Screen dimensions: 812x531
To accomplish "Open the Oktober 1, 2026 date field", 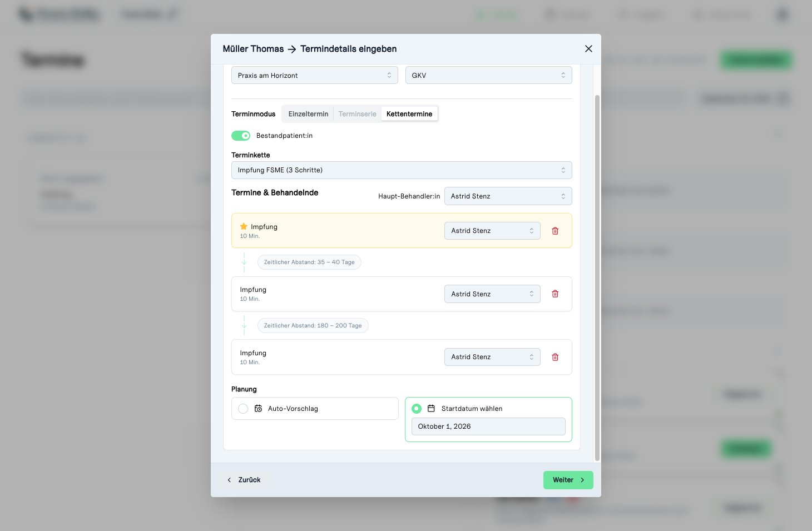I will (x=488, y=426).
